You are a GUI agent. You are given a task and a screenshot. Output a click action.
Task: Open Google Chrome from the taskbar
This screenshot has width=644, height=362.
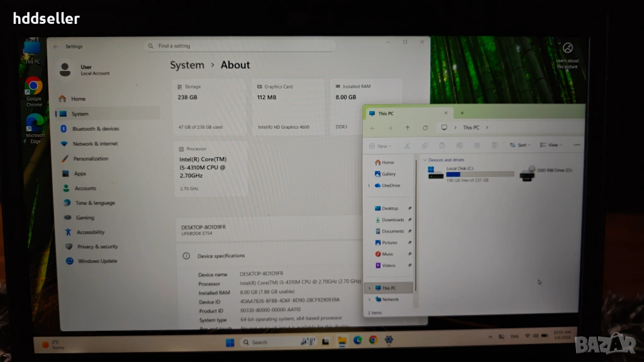(373, 340)
